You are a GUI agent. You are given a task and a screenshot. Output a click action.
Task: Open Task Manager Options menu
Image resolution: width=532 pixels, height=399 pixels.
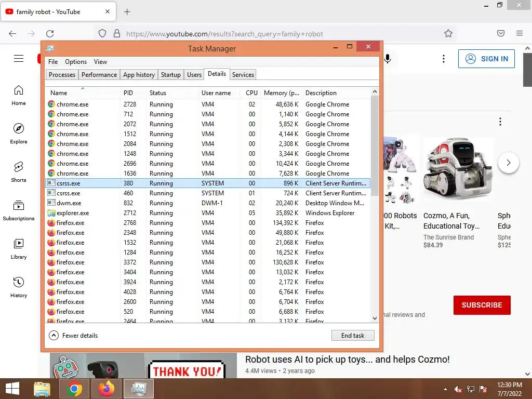(76, 62)
